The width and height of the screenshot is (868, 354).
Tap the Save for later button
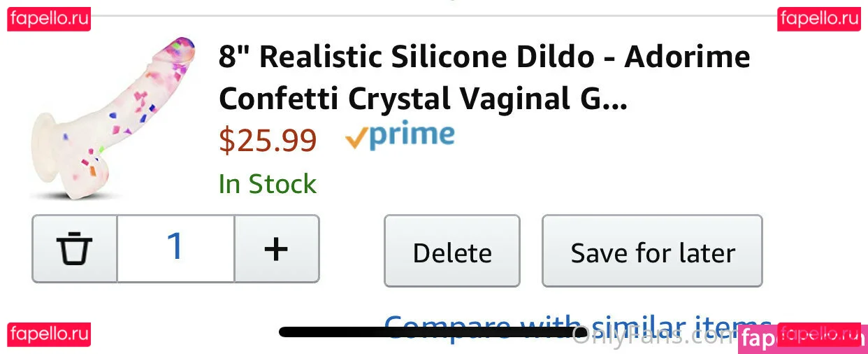tap(652, 252)
